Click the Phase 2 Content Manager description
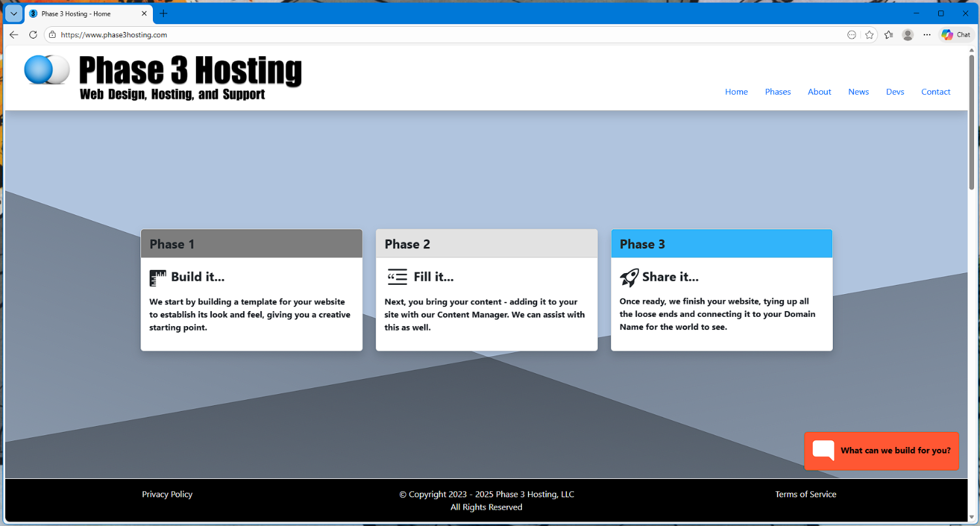The height and width of the screenshot is (526, 980). tap(484, 314)
